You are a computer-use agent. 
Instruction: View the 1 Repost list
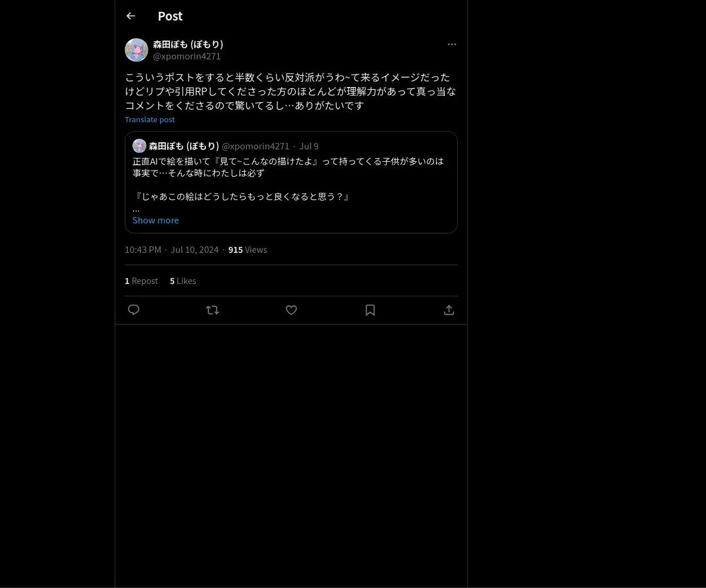141,281
